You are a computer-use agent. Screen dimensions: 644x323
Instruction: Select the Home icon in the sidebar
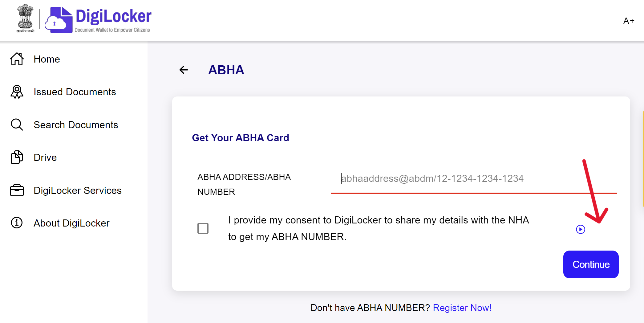(17, 59)
